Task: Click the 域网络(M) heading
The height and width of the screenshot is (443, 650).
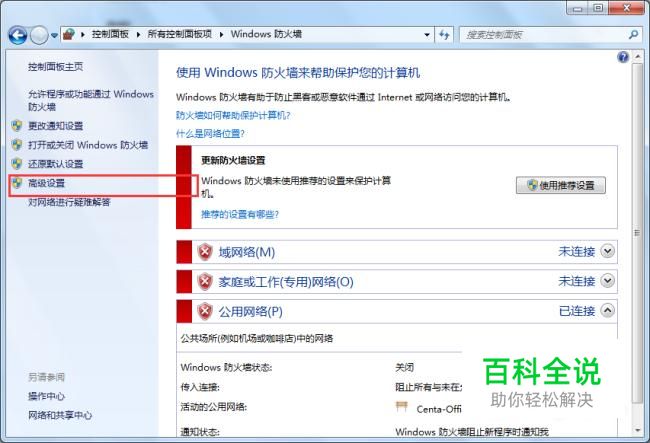Action: [x=247, y=252]
